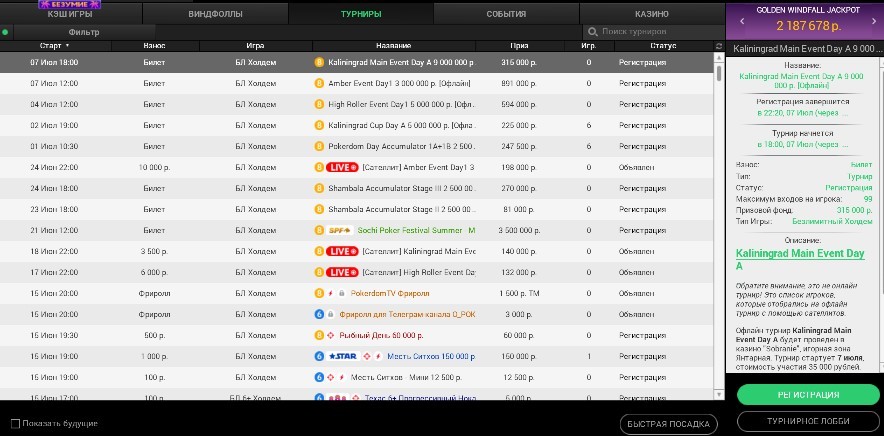Enable the Показать будущие checkbox
This screenshot has height=436, width=884.
click(x=15, y=423)
